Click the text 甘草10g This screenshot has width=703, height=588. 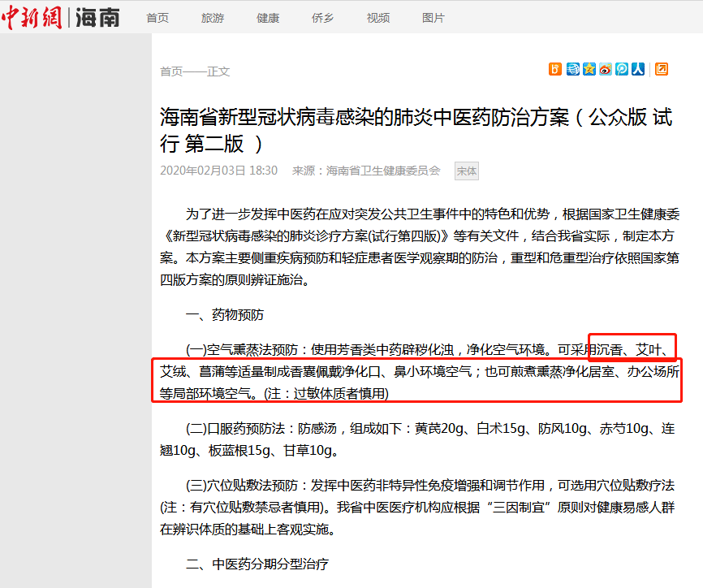[308, 450]
